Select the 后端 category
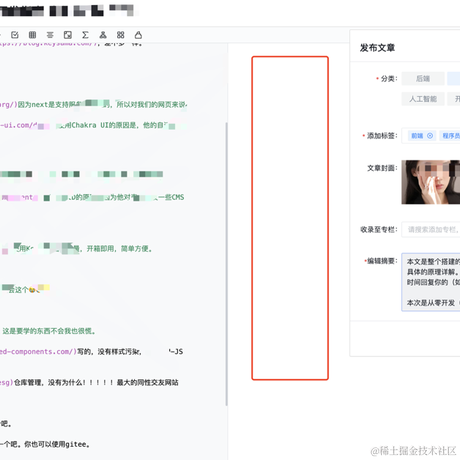The height and width of the screenshot is (460, 460). pos(423,79)
